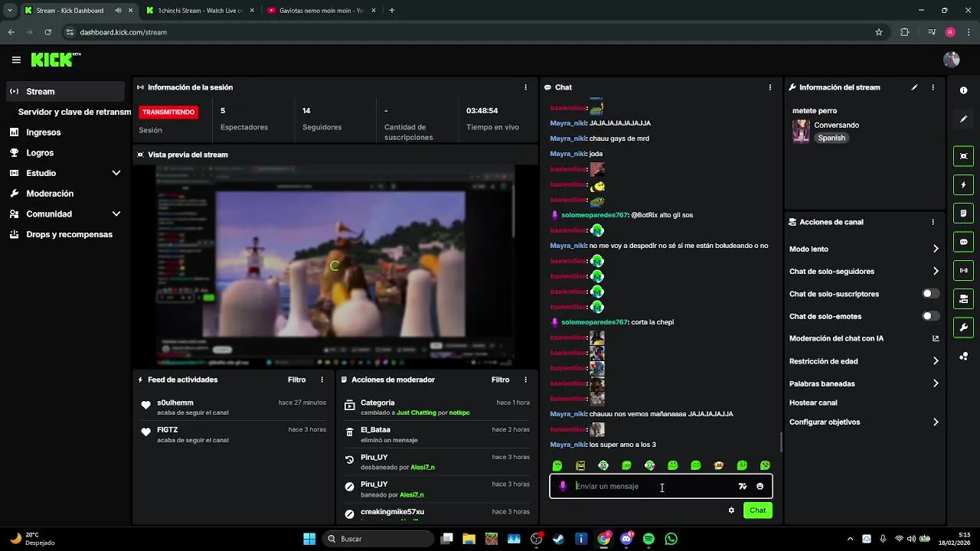Expand Modo lento options
This screenshot has width=980, height=551.
pos(936,249)
